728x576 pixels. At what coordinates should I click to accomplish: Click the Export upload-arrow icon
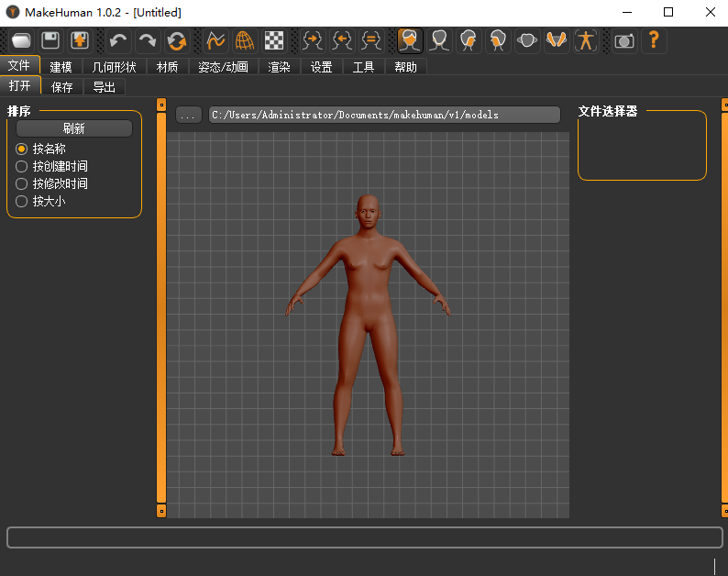(80, 41)
